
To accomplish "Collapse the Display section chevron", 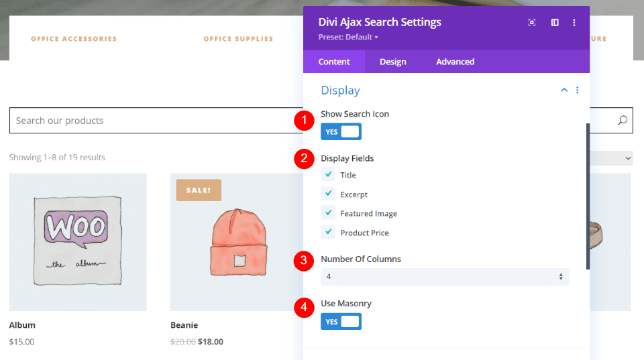I will click(564, 91).
